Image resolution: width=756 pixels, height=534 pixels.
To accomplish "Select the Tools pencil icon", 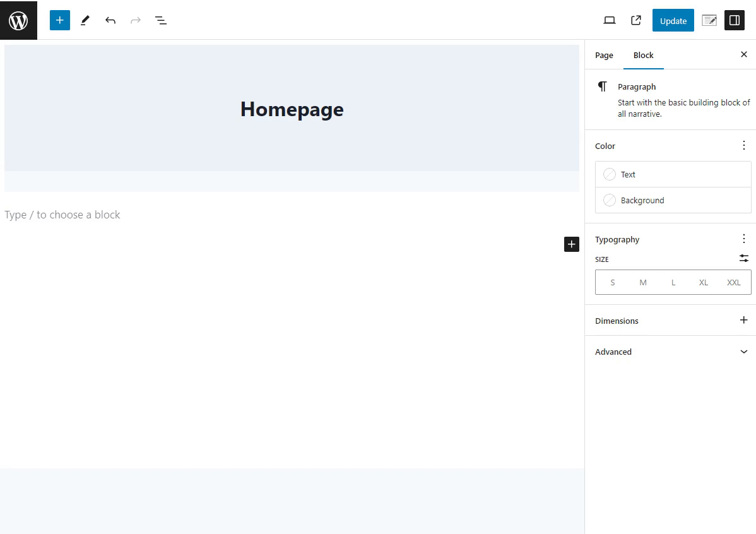I will click(x=85, y=20).
